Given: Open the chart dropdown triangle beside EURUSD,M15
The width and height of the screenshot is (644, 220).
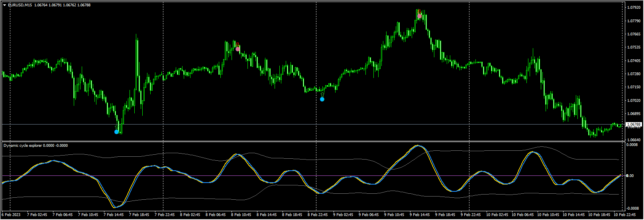Looking at the screenshot, I should coord(5,5).
